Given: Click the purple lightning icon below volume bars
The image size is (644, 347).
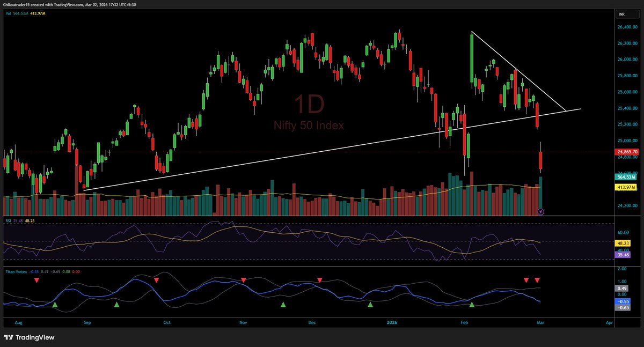Looking at the screenshot, I should tap(540, 212).
